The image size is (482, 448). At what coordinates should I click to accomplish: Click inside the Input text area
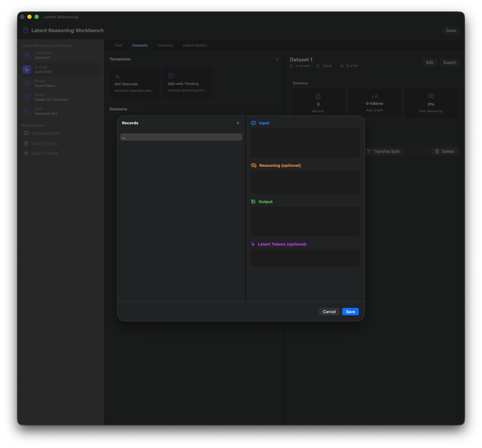[305, 143]
